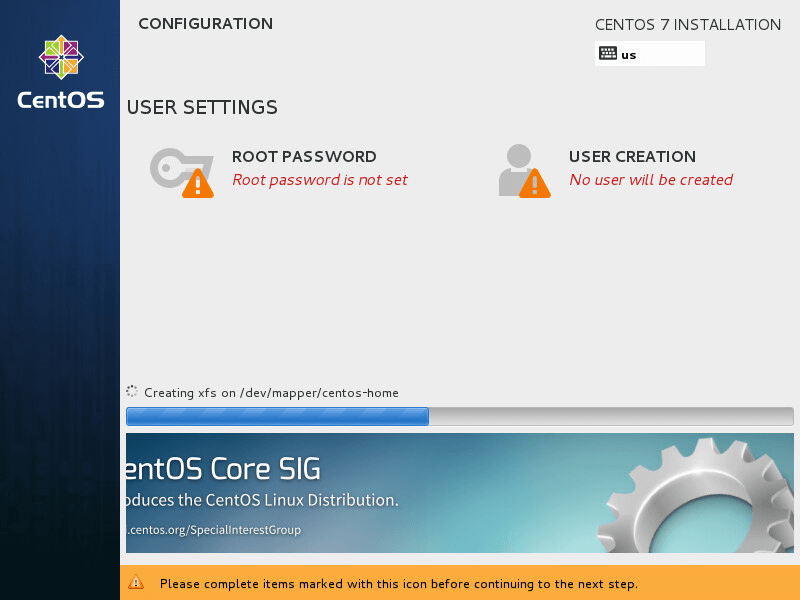Click 'Root password is not set' text

[x=320, y=180]
